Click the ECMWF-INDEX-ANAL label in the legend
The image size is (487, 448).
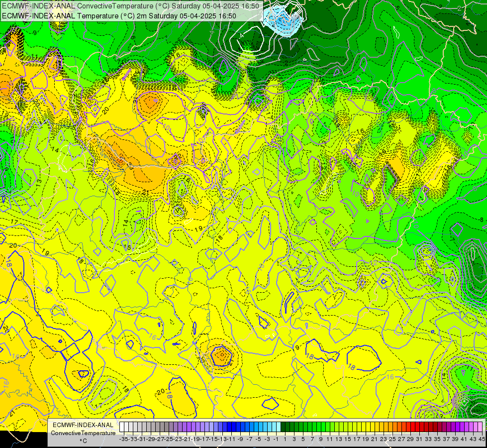83,425
